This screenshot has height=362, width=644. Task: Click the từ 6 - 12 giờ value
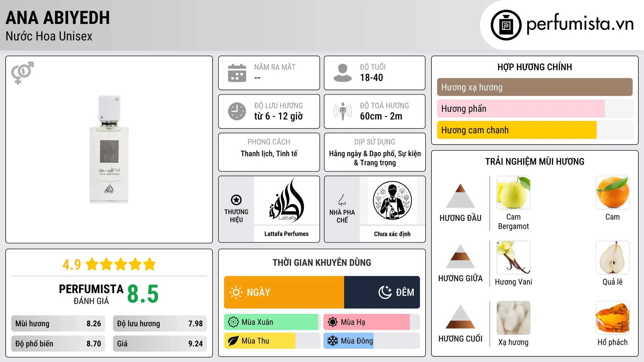pyautogui.click(x=279, y=116)
